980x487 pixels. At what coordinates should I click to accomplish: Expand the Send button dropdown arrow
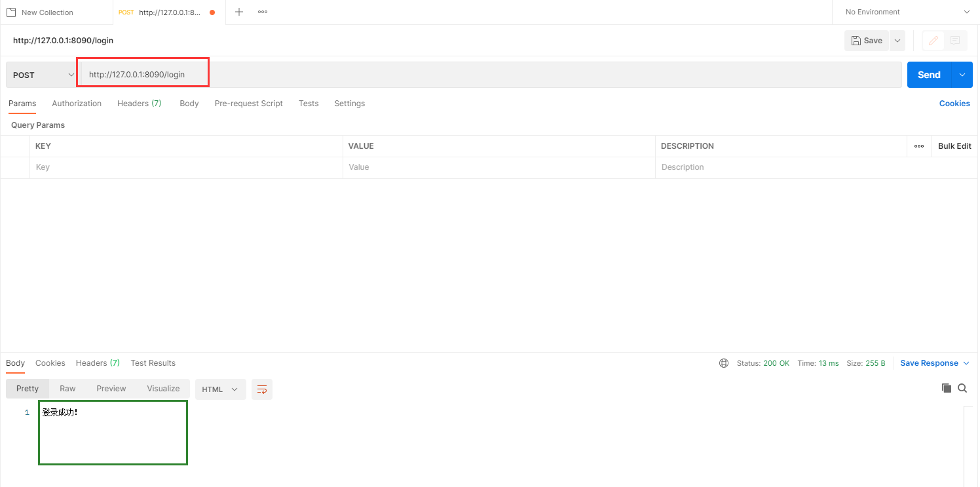point(962,75)
